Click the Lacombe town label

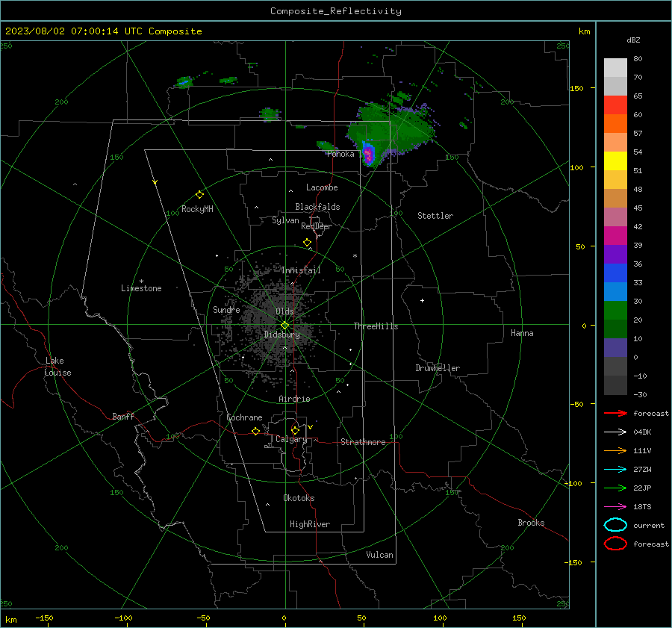click(x=322, y=187)
